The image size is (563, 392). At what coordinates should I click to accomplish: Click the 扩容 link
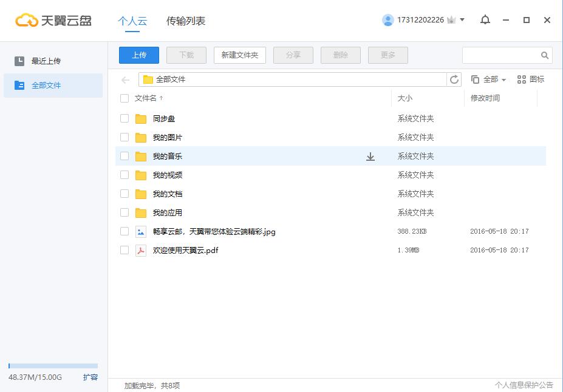pos(90,377)
